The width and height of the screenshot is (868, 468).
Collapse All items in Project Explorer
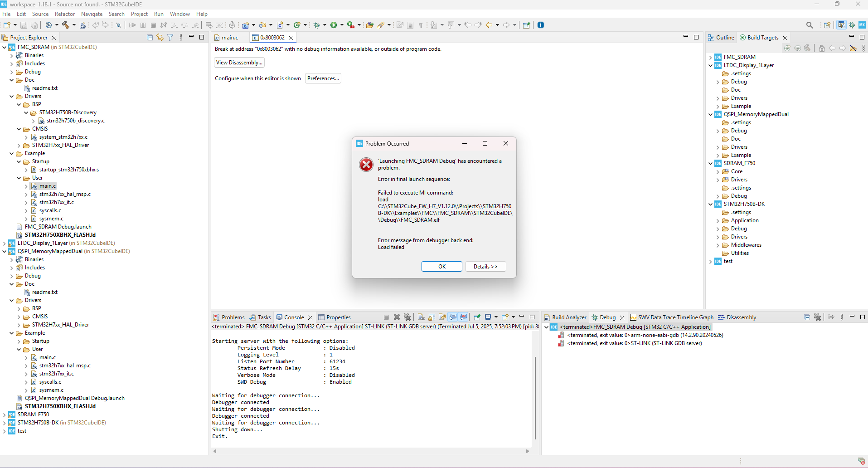[x=150, y=37]
